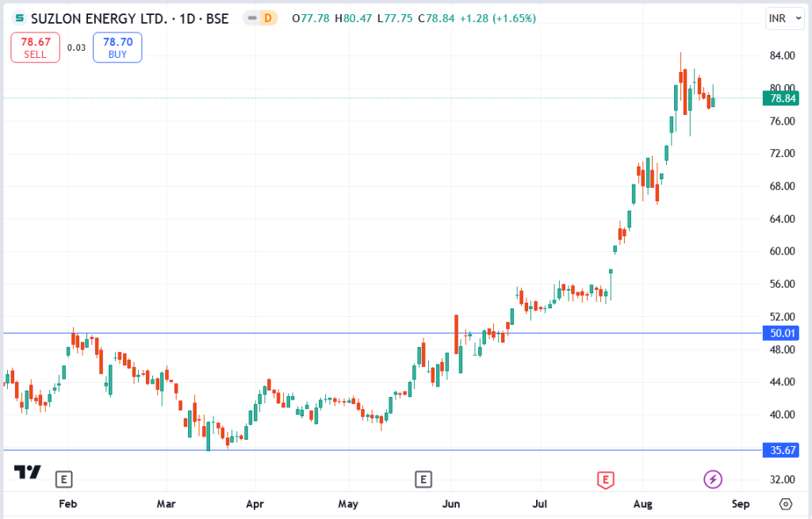Click the 68.00 price axis label
This screenshot has height=519, width=812.
tap(782, 185)
